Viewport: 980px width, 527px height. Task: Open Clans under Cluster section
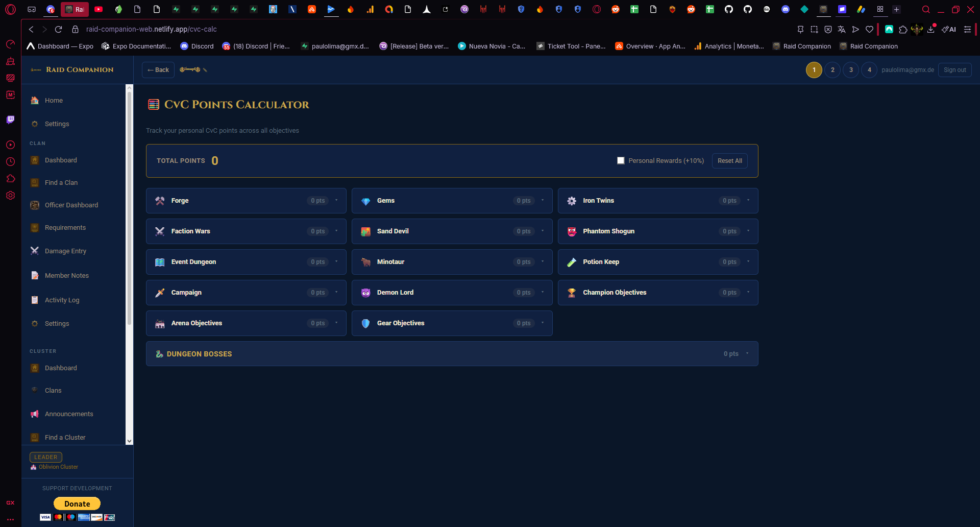[53, 390]
